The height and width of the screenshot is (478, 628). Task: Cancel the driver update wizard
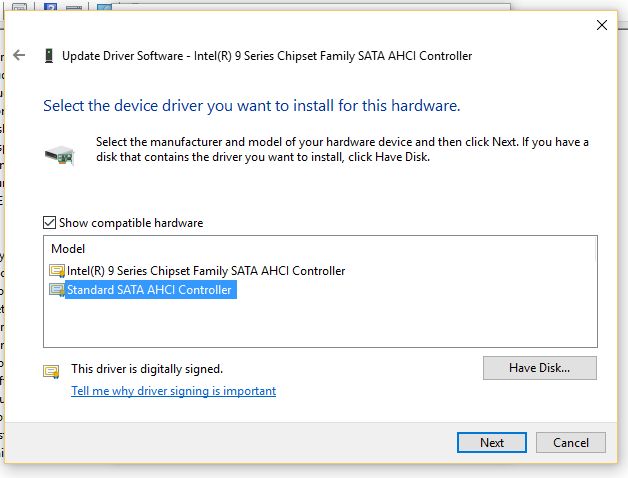point(570,442)
